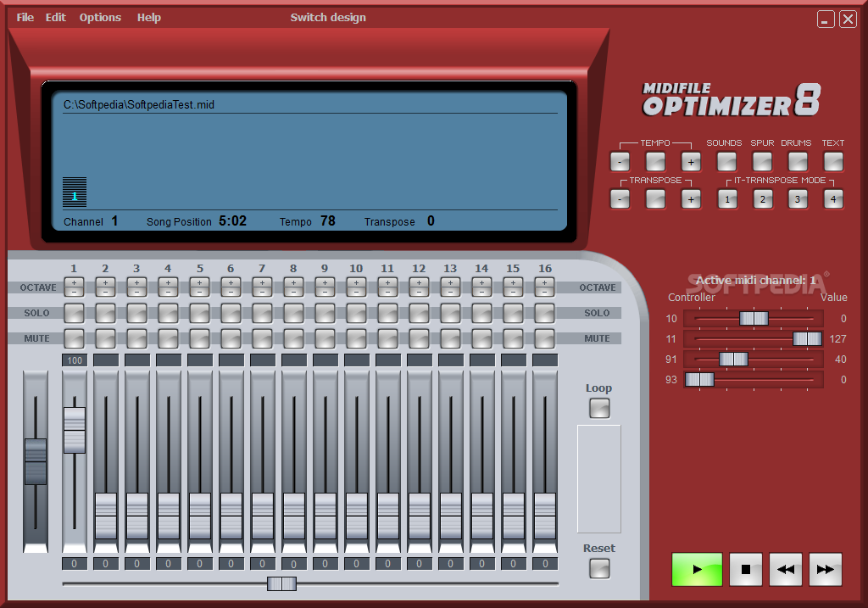
Task: Click the octave stepper for channel 1
Action: pos(75,287)
